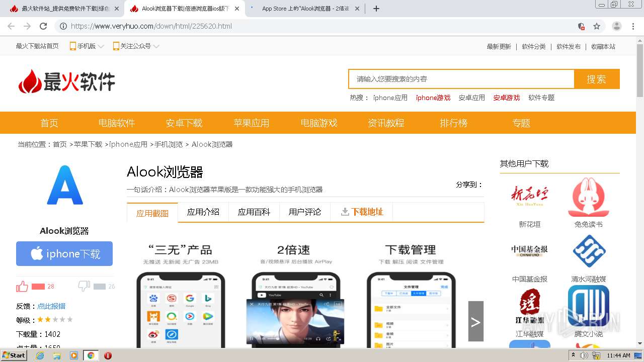Open 资讯教程 nav item
Image resolution: width=644 pixels, height=362 pixels.
tap(386, 123)
